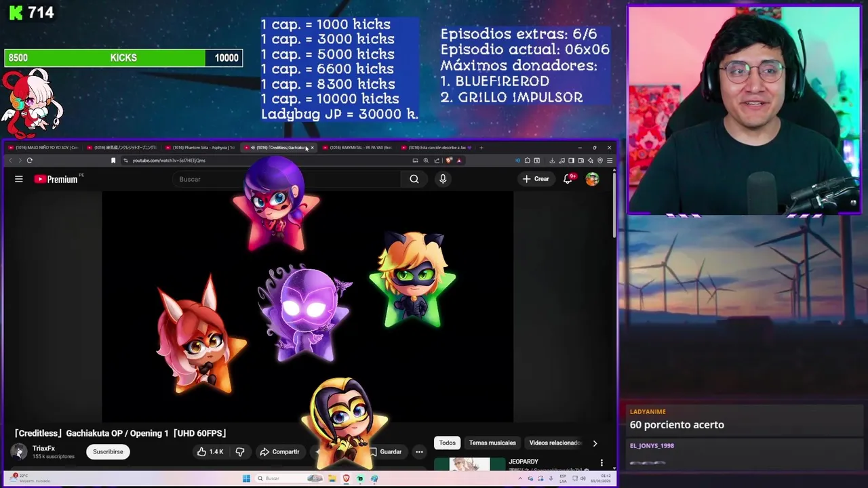The width and height of the screenshot is (868, 488).
Task: Click the Brave VPN shield icon
Action: pos(600,161)
